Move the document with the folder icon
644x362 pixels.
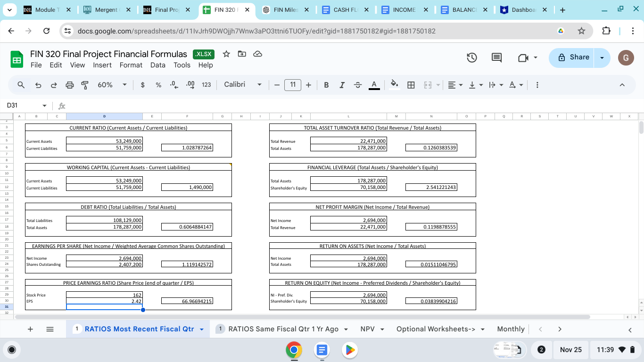tap(242, 54)
